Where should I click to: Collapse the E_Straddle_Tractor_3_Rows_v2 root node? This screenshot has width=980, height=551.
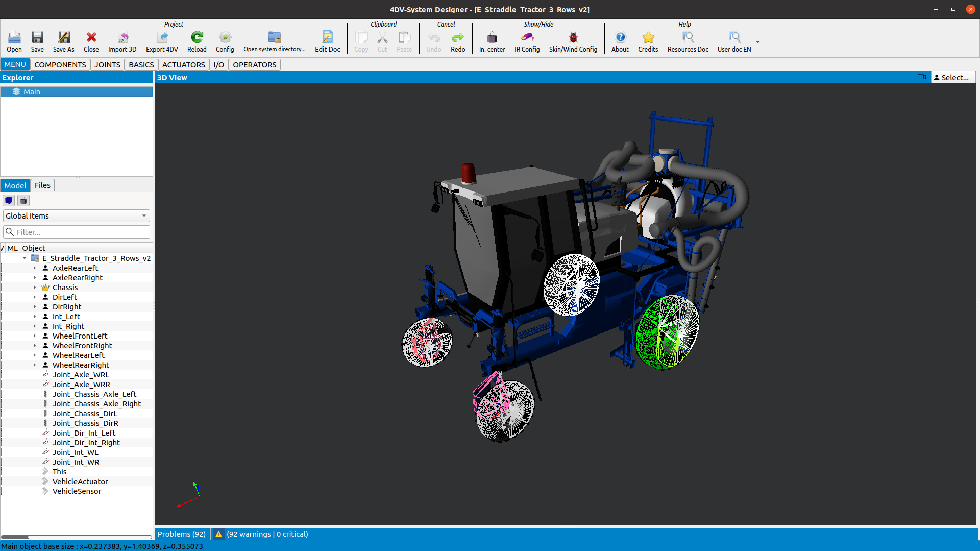coord(24,258)
